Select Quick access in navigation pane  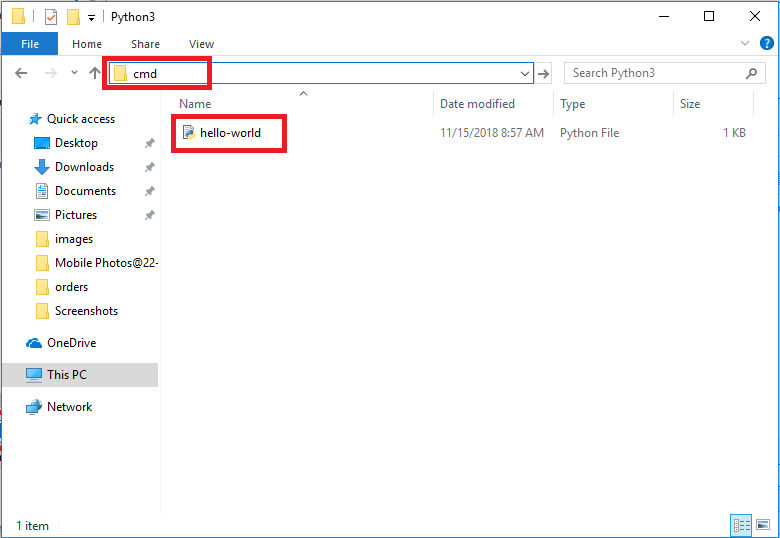pos(81,119)
